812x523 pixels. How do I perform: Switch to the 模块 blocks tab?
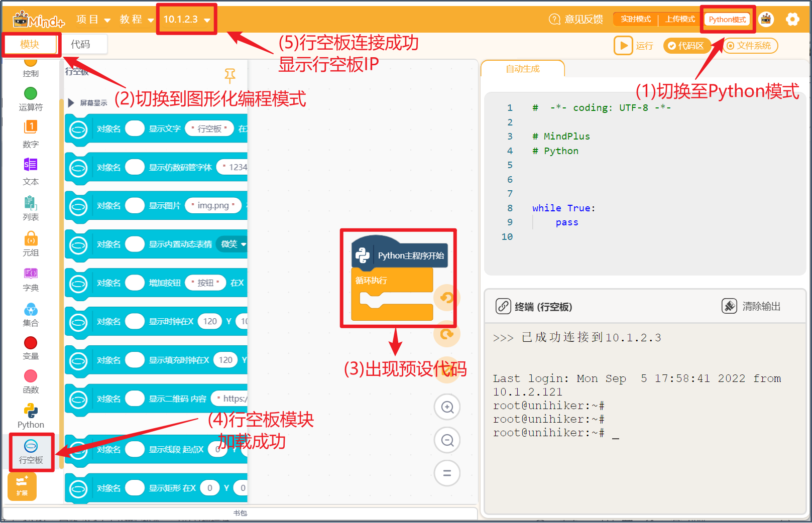tap(30, 44)
